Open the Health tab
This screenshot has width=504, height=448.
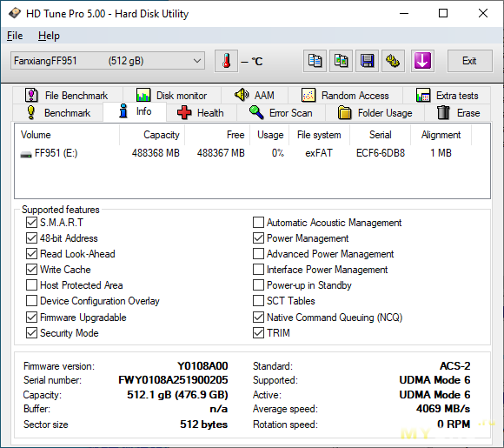(x=202, y=113)
